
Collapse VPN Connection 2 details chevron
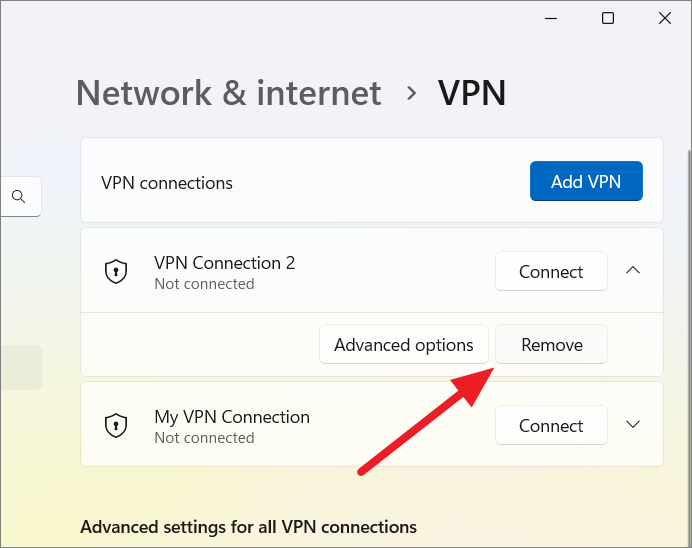(633, 270)
